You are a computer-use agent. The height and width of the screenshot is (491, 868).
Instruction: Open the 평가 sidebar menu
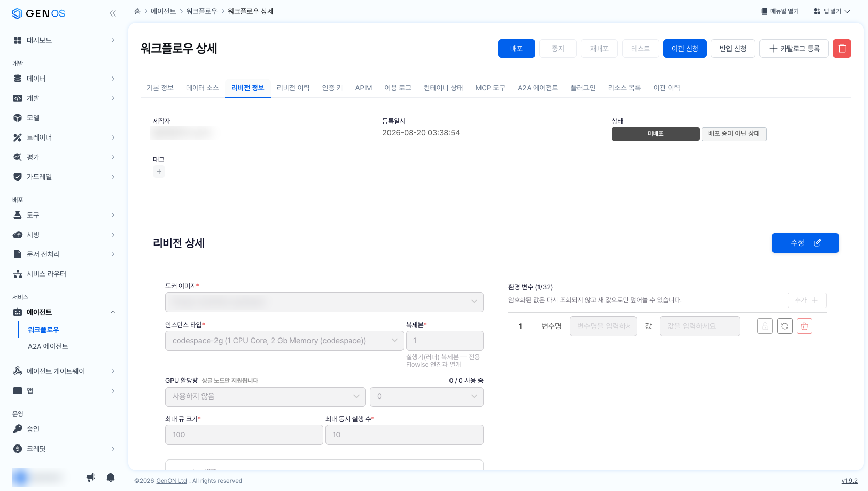(64, 157)
